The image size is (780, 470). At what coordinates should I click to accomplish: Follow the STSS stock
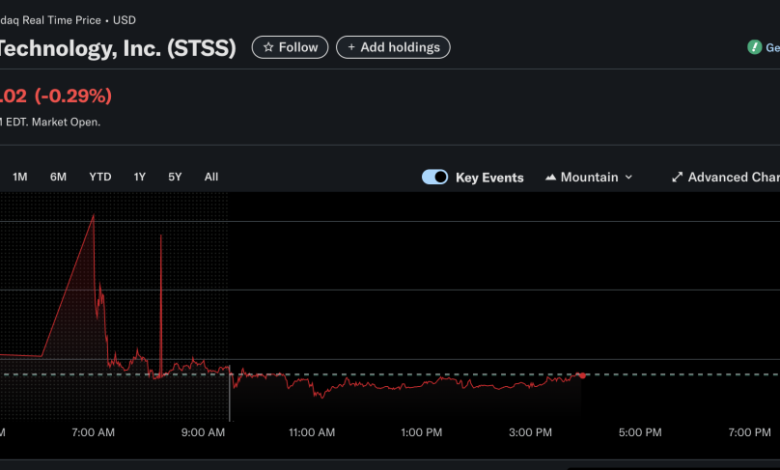click(x=290, y=47)
